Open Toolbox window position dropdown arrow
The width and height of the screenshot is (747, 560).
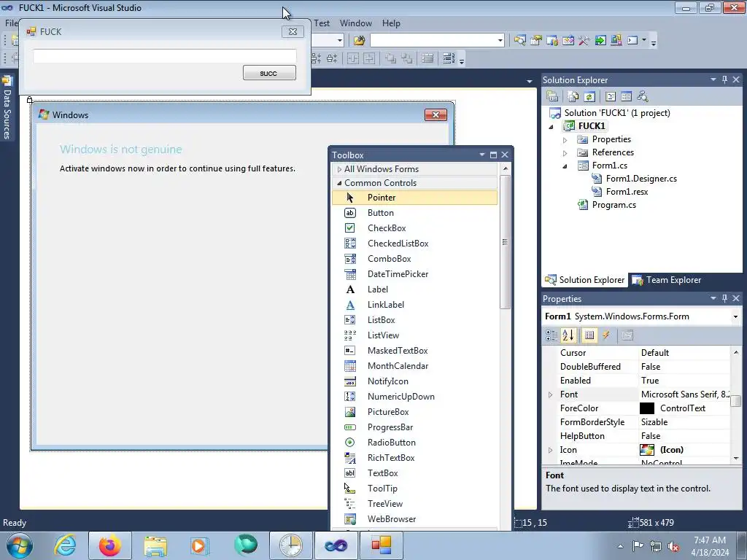481,155
